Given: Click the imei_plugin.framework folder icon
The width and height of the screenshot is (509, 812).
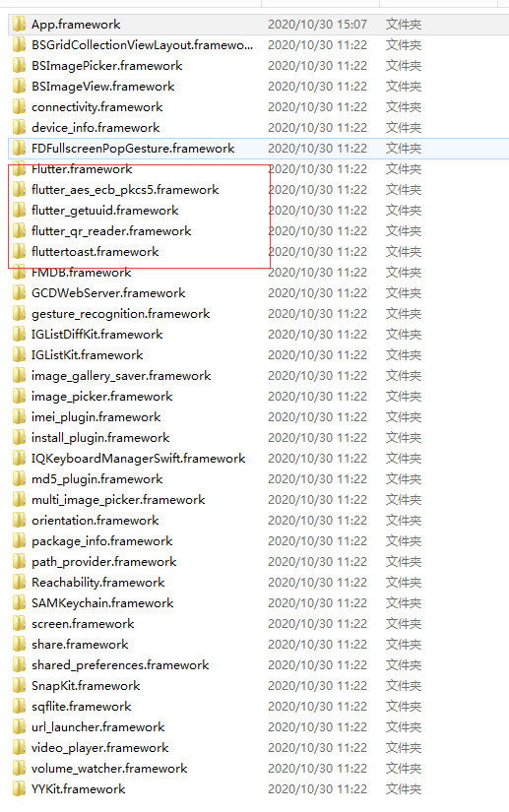Looking at the screenshot, I should click(x=19, y=417).
